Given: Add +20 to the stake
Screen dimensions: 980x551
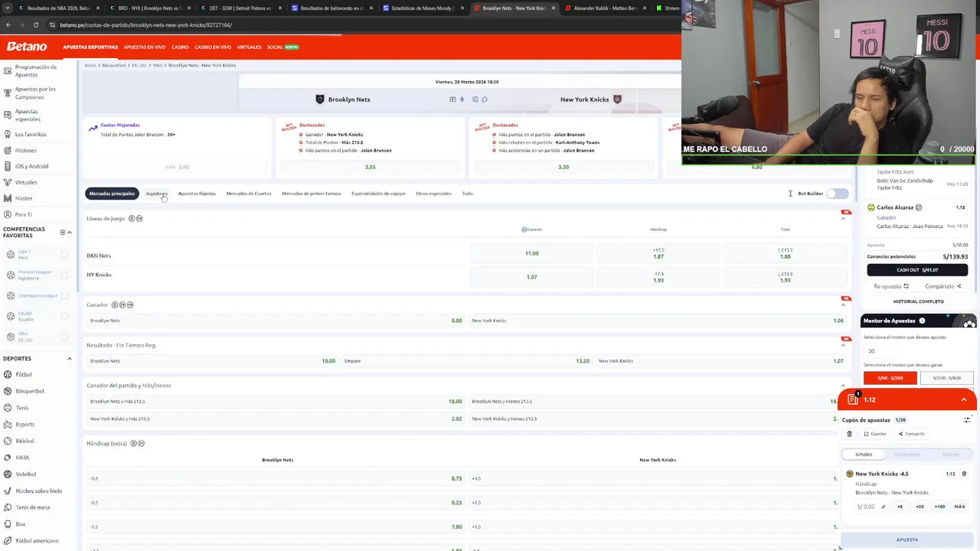Looking at the screenshot, I should pos(920,507).
